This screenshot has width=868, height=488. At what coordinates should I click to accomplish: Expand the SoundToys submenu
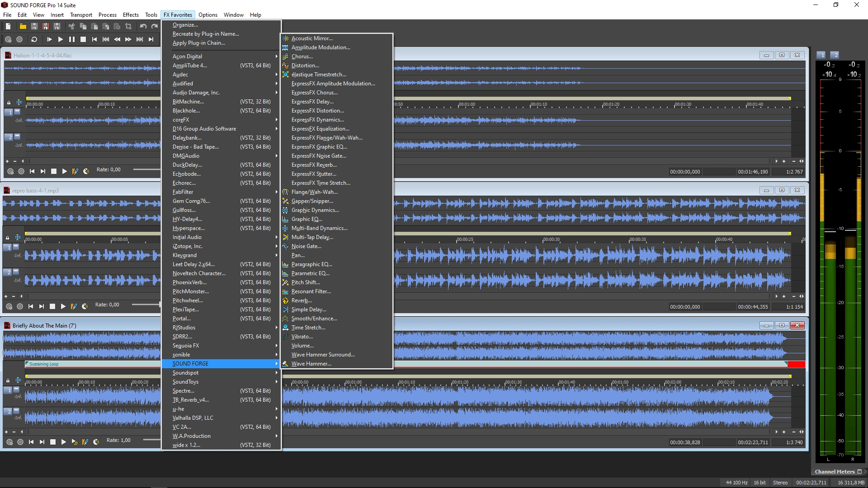pyautogui.click(x=221, y=382)
